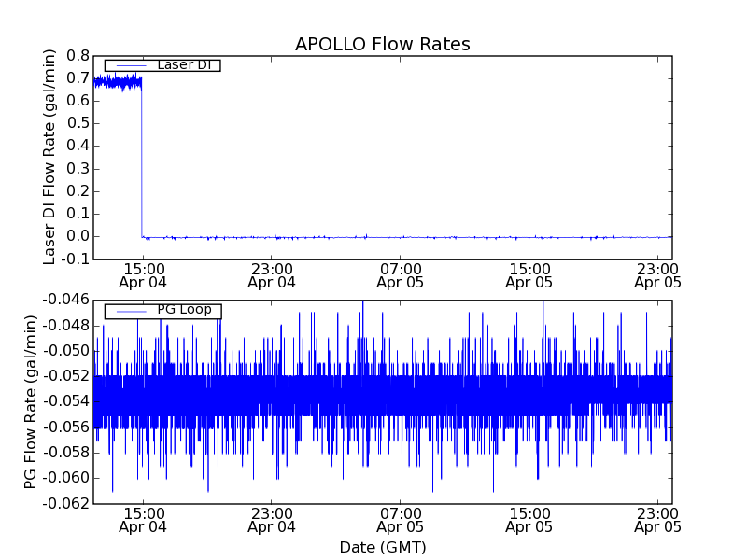Click the Laser DI plateau near 0.7 gal/min
The height and width of the screenshot is (560, 747).
pos(117,82)
